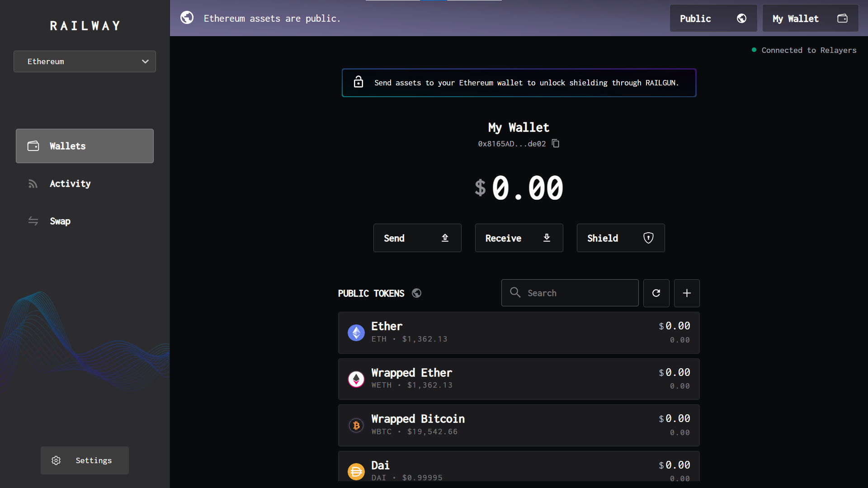Open the Wallets section in sidebar
Screen dimensions: 868x488
tap(85, 146)
